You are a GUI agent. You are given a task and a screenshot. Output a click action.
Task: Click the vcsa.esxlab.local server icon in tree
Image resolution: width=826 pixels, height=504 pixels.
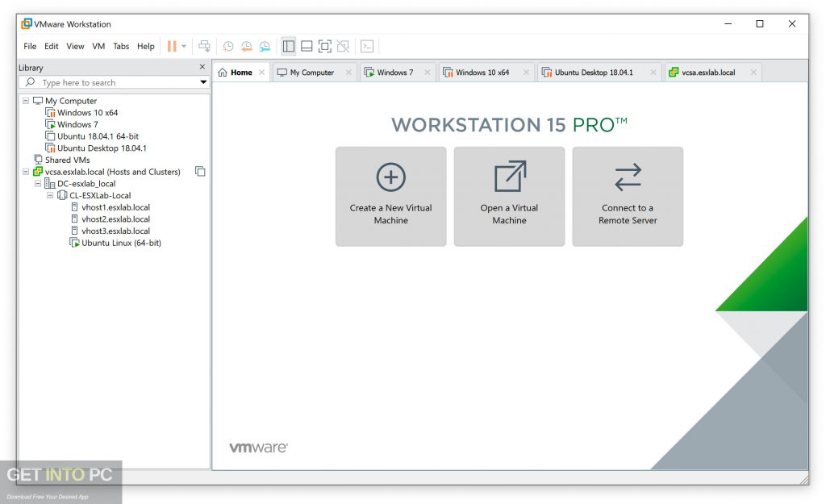(38, 172)
